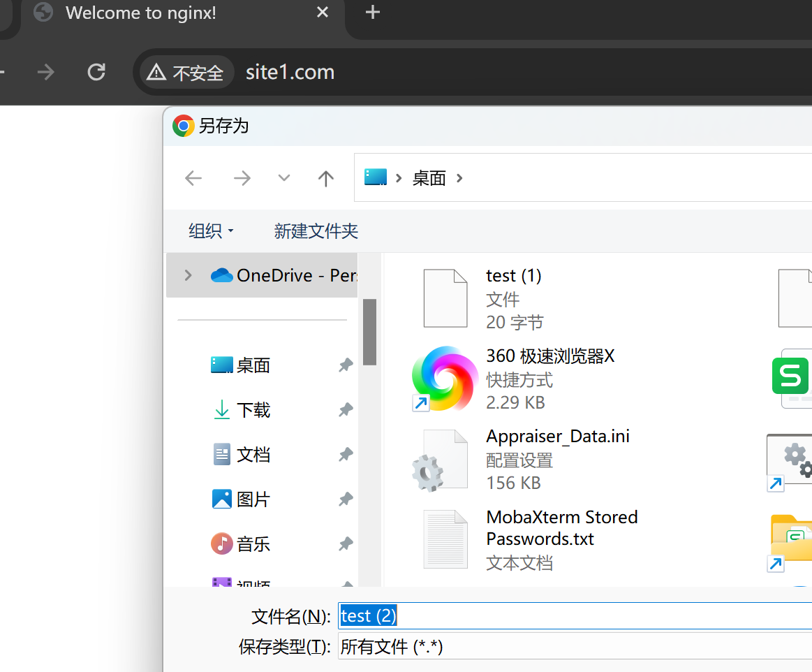Open recent locations dropdown chevron
This screenshot has width=812, height=672.
click(283, 179)
